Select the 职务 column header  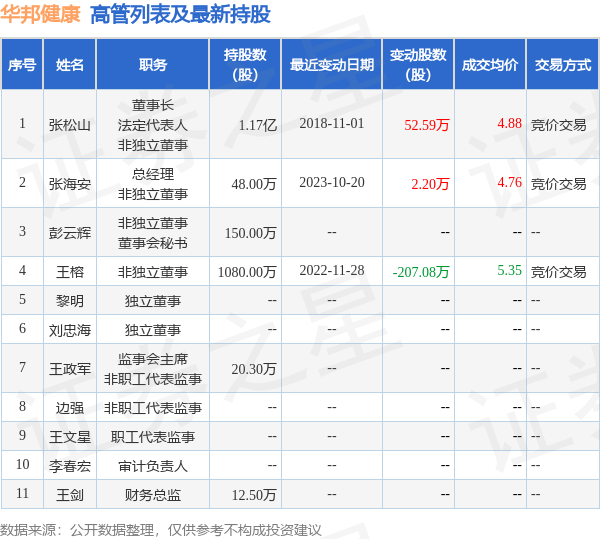(x=153, y=65)
